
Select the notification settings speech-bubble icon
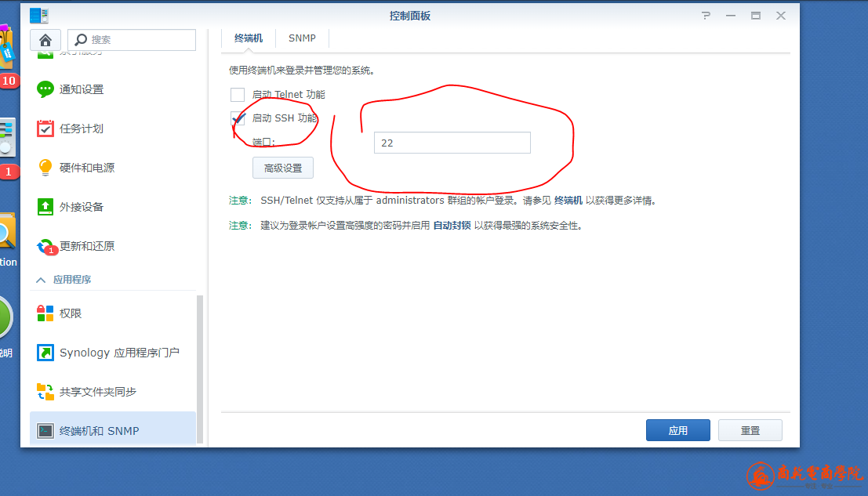45,89
